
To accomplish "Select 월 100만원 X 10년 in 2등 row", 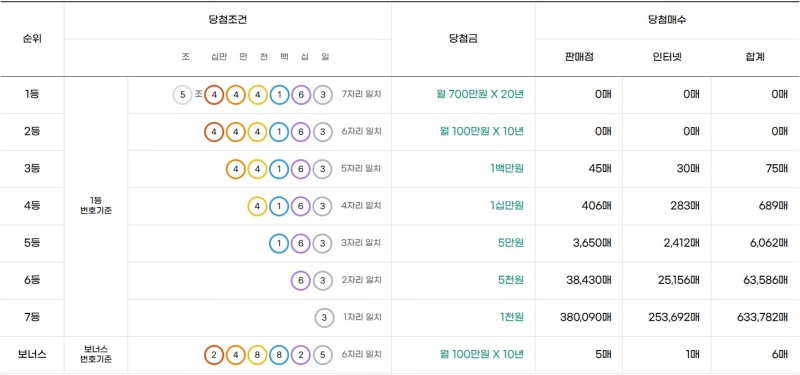I will 482,132.
